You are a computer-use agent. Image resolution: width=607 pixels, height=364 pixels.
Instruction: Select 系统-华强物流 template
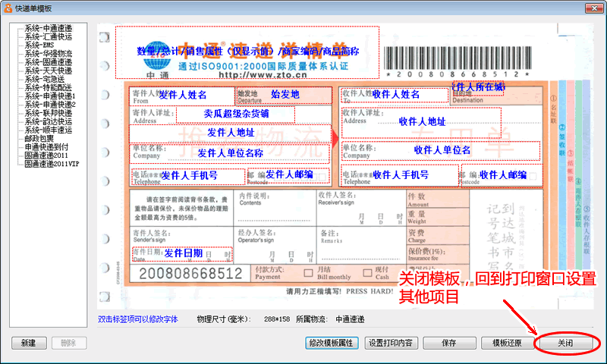48,54
